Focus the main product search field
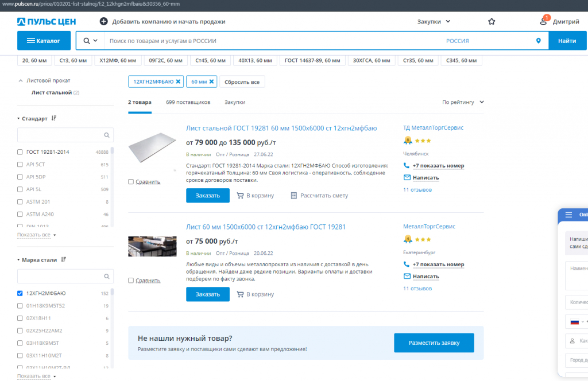This screenshot has width=588, height=381. [x=274, y=41]
